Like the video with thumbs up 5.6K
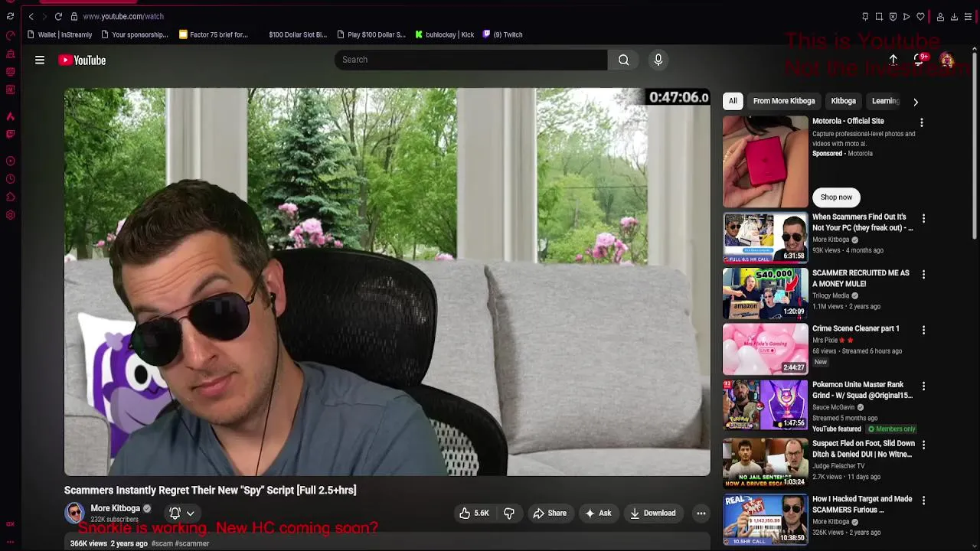Image resolution: width=980 pixels, height=551 pixels. click(x=474, y=514)
